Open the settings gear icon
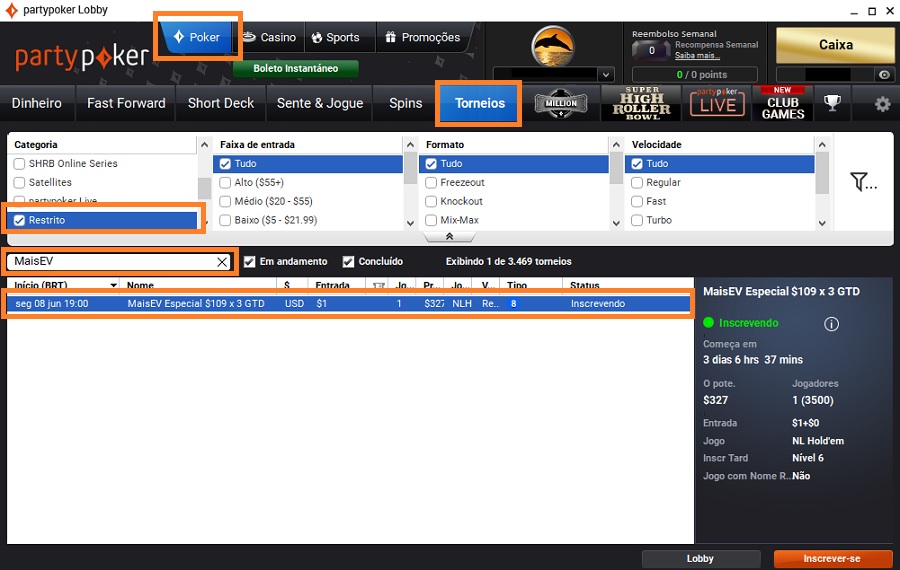 coord(882,104)
